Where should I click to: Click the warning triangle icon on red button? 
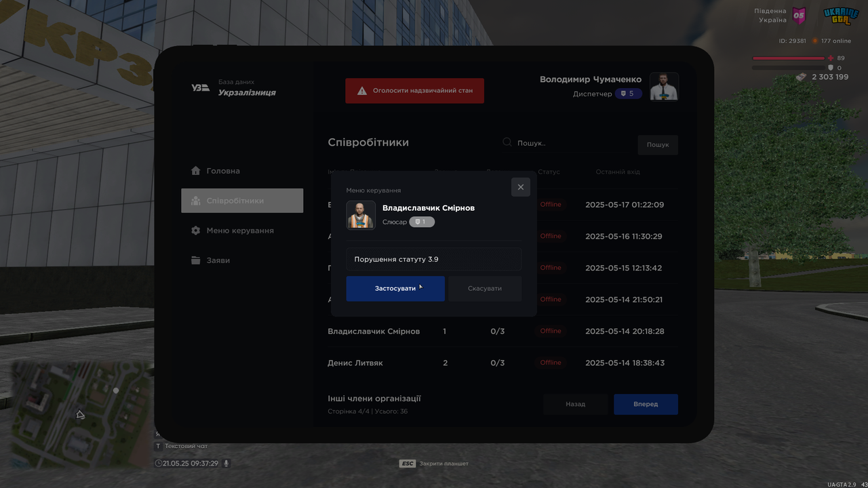pyautogui.click(x=362, y=91)
